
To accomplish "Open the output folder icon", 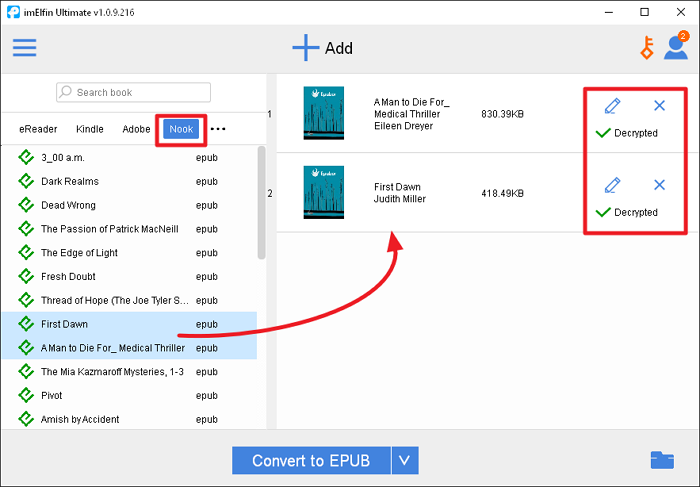I will 662,460.
